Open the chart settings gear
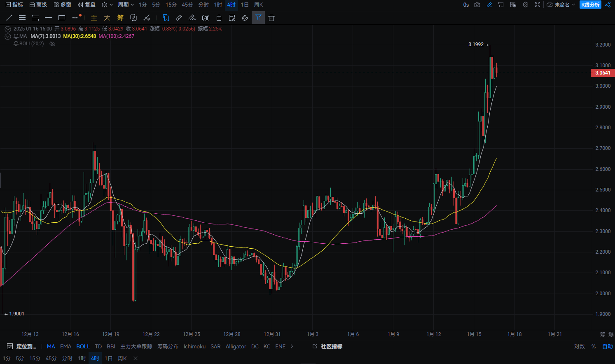Viewport: 615px width, 364px height. point(525,5)
